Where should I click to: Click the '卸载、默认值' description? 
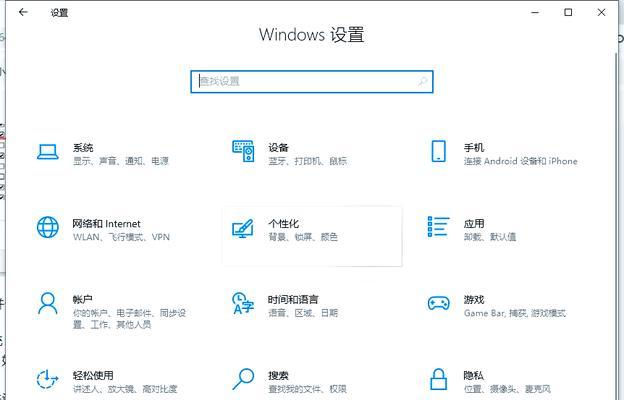point(490,237)
